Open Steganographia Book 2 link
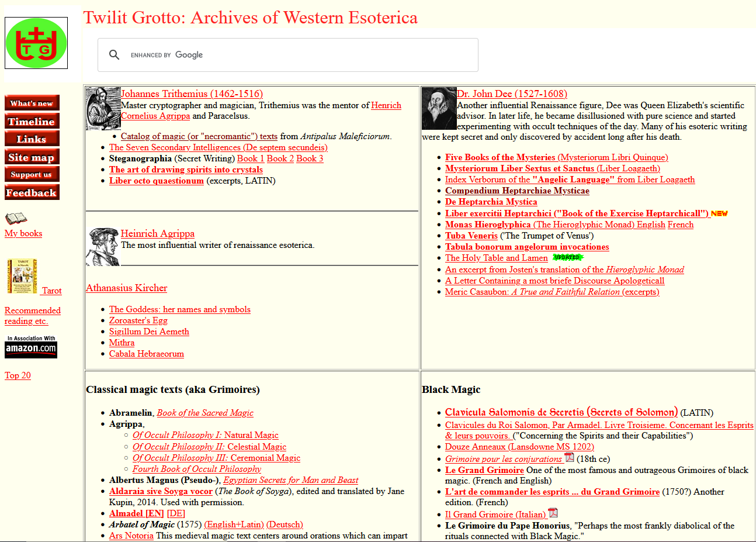 click(280, 158)
